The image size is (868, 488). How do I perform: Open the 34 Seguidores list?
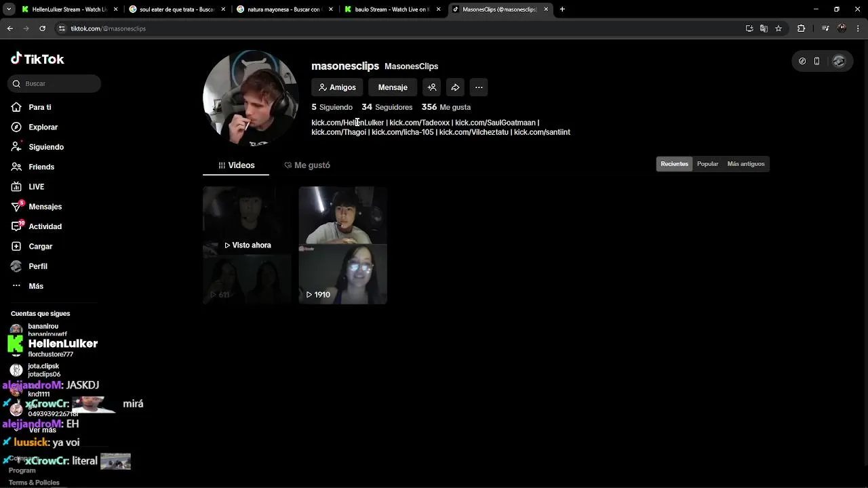[x=387, y=107]
